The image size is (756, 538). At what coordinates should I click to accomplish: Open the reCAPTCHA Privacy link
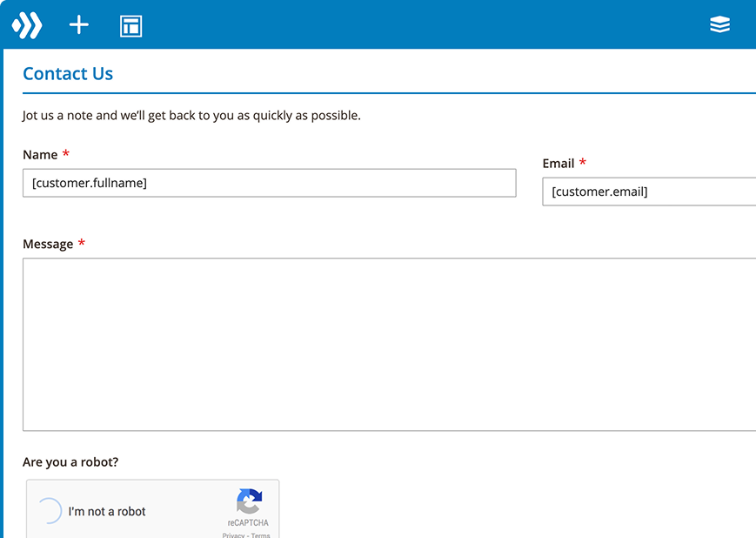pyautogui.click(x=232, y=535)
